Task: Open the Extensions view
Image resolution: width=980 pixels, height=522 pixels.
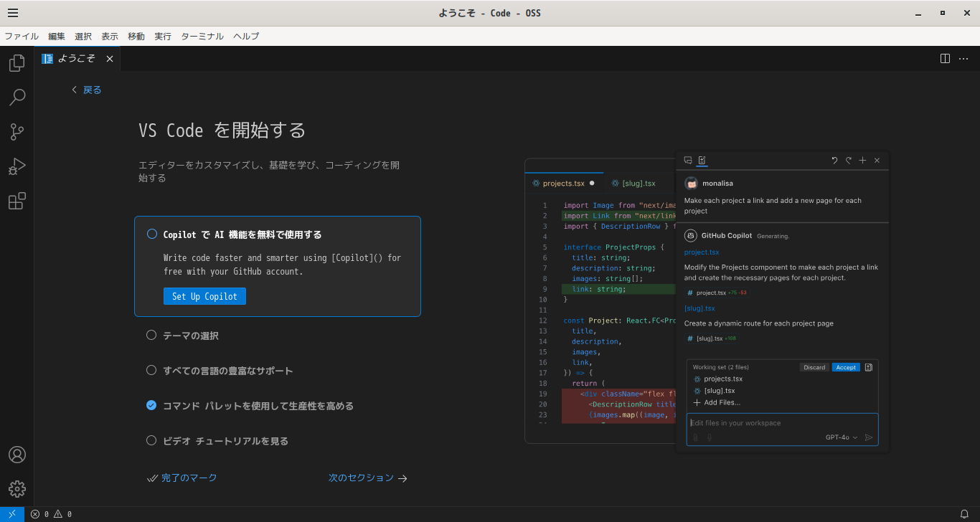Action: [17, 201]
